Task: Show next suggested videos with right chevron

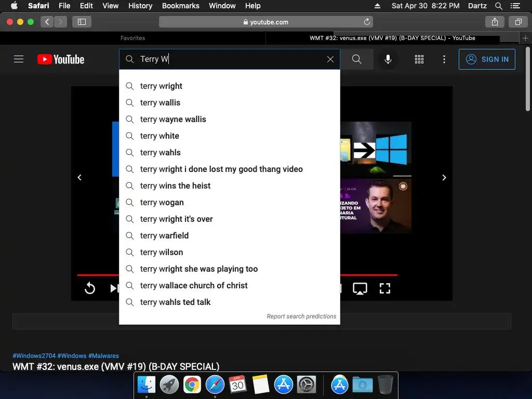Action: point(444,178)
